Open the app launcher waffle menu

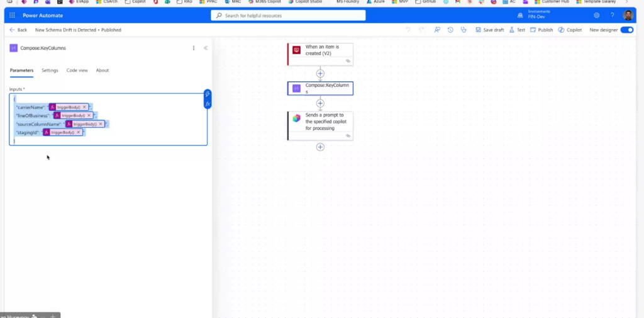[12, 15]
